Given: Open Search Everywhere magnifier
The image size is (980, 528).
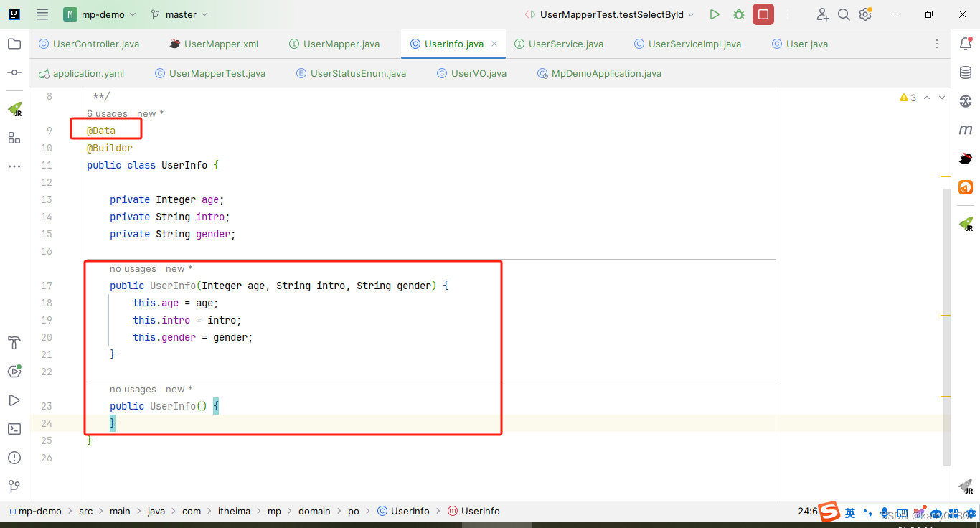Looking at the screenshot, I should [x=844, y=14].
